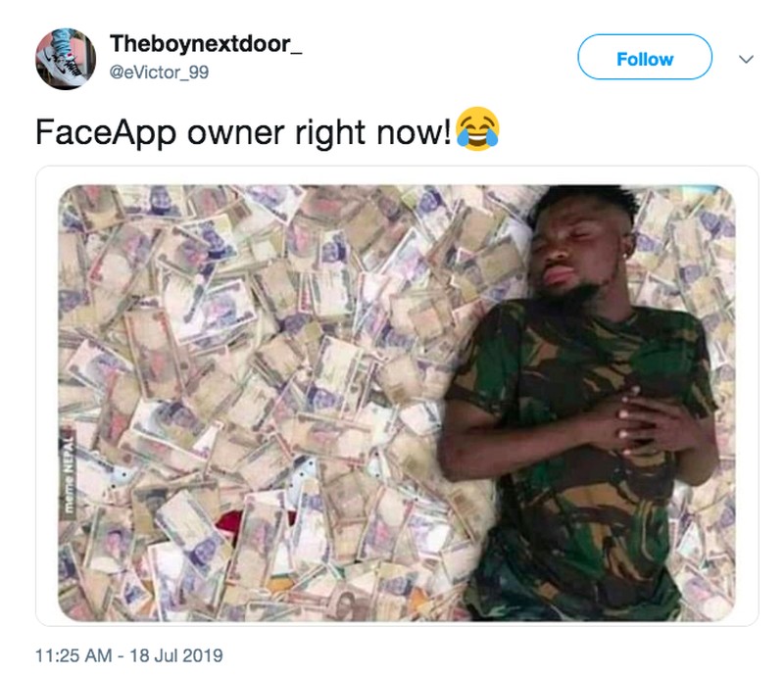The width and height of the screenshot is (784, 676).
Task: Click the red object among the banknotes
Action: click(230, 524)
